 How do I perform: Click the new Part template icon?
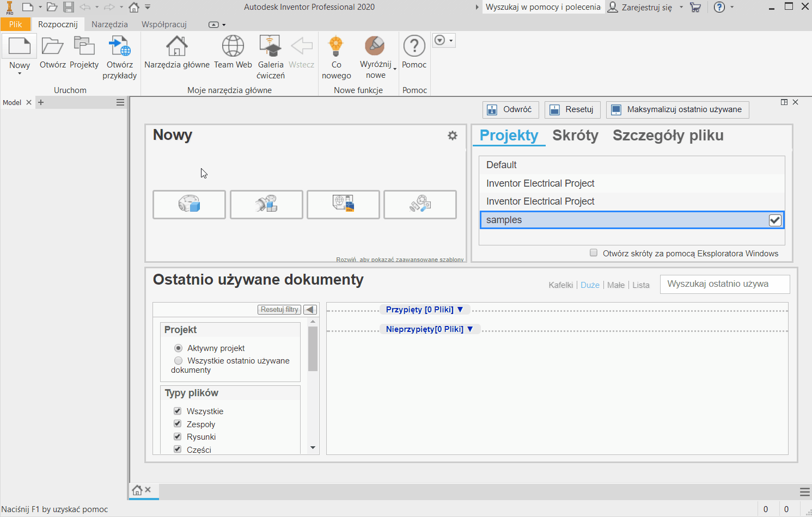[189, 204]
